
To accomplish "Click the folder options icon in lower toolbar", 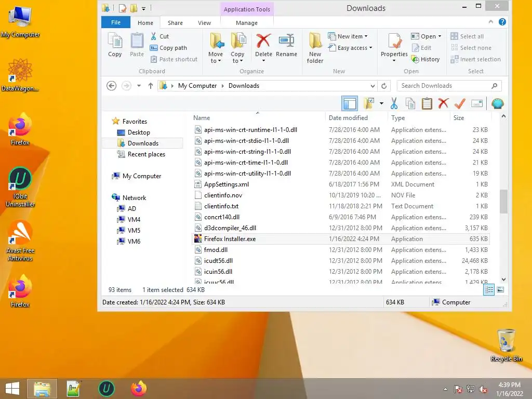I will click(369, 103).
